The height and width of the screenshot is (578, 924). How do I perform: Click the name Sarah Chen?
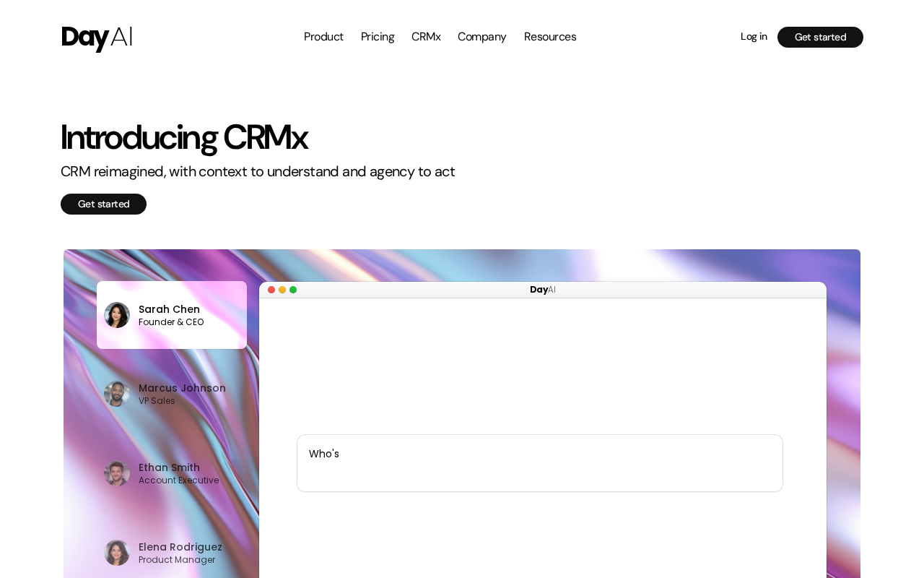tap(169, 309)
